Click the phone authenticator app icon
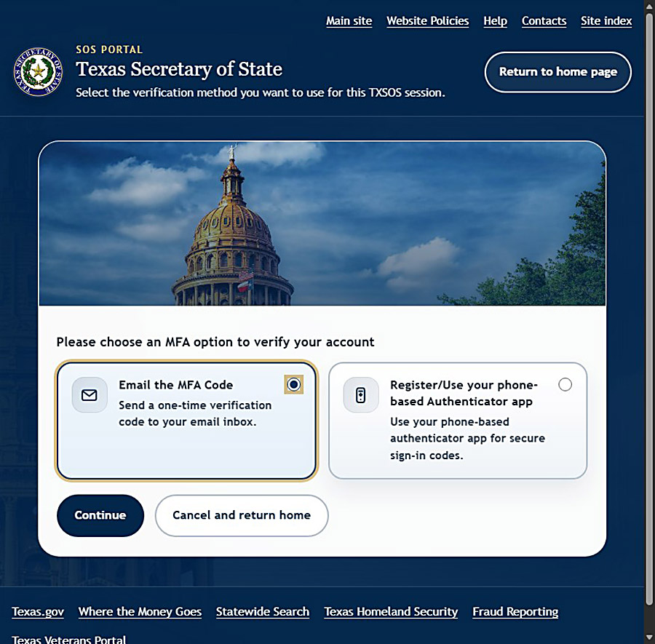This screenshot has height=644, width=655. 361,394
